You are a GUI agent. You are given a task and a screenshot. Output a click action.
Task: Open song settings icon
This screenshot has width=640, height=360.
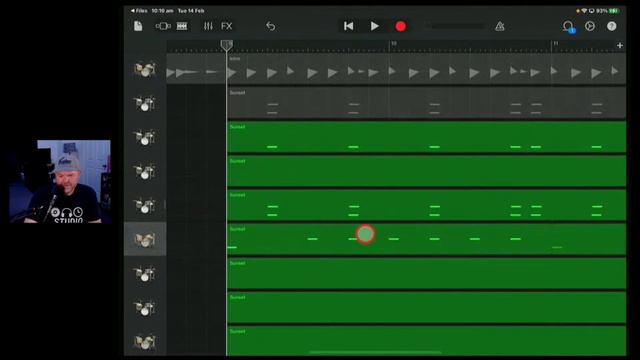(590, 26)
